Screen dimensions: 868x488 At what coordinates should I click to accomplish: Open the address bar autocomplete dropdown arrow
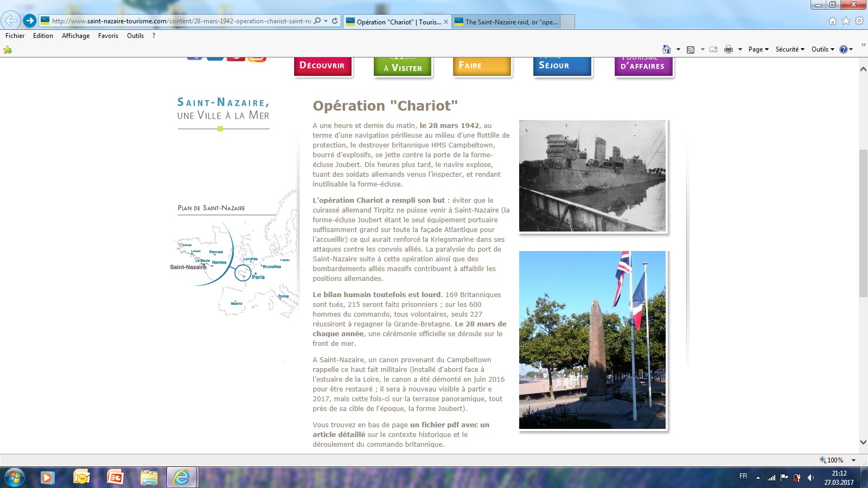point(325,21)
